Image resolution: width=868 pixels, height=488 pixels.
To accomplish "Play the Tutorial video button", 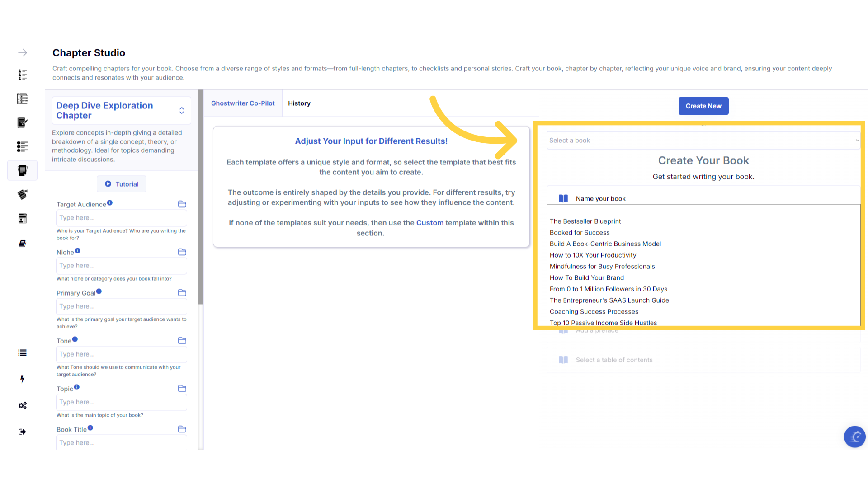I will click(122, 184).
